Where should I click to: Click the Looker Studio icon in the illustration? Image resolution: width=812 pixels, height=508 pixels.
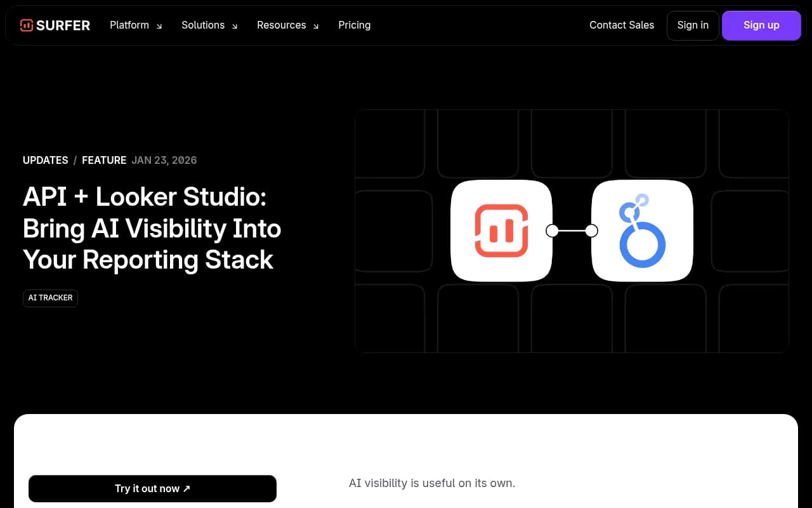tap(642, 231)
